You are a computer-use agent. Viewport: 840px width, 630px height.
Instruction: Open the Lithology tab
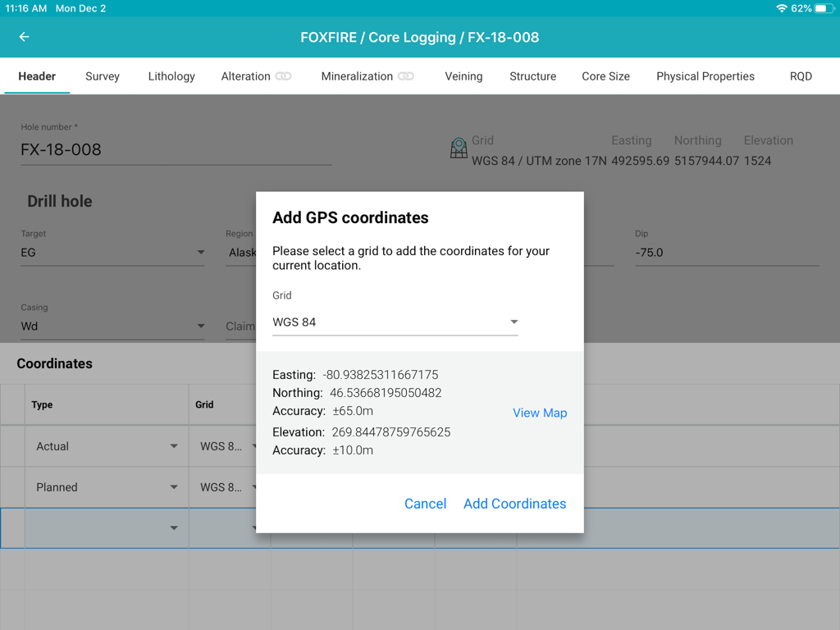[171, 75]
